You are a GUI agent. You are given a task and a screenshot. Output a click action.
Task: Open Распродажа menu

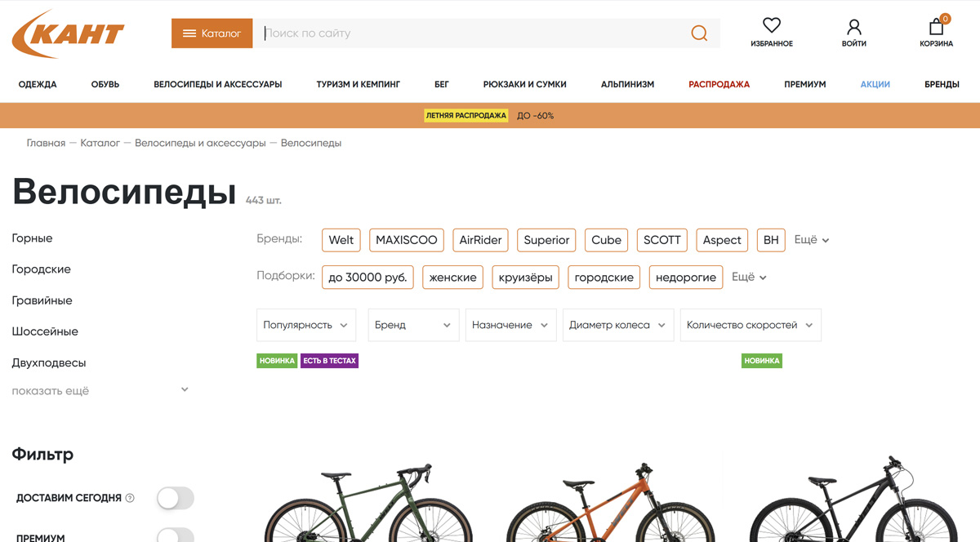click(x=719, y=84)
